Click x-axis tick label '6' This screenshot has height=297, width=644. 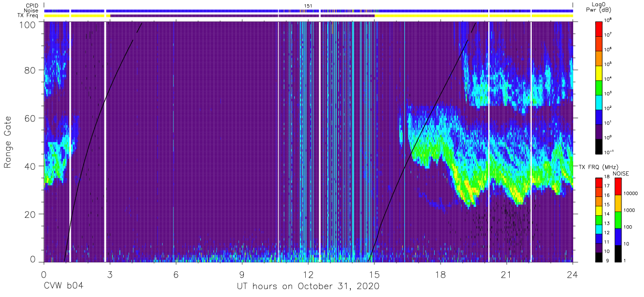(176, 274)
